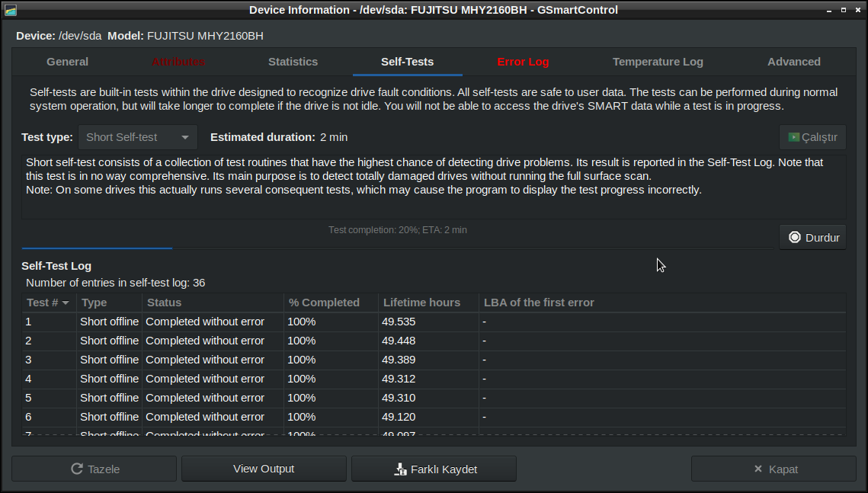Sort by Test # column header
Image resolution: width=868 pixels, height=493 pixels.
49,303
